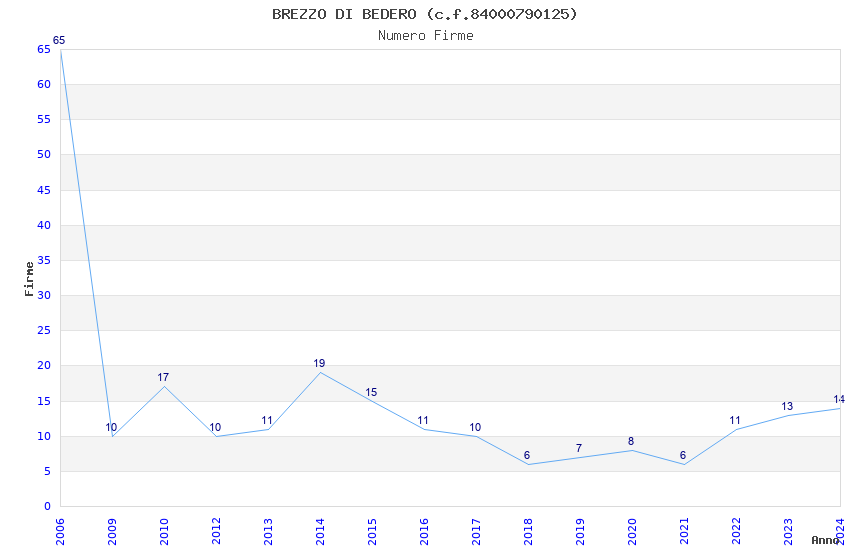Click the y-axis tick label 15
The height and width of the screenshot is (550, 850).
[44, 401]
